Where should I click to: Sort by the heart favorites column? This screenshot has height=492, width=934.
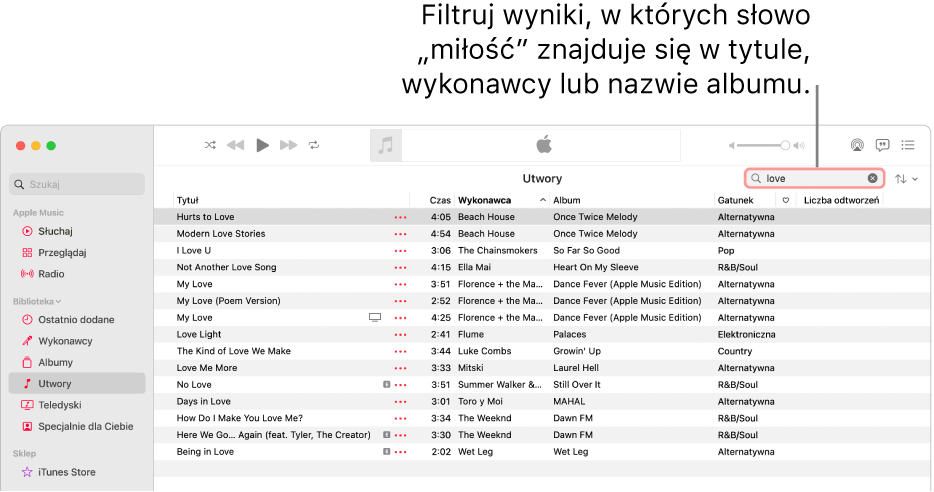pos(786,200)
